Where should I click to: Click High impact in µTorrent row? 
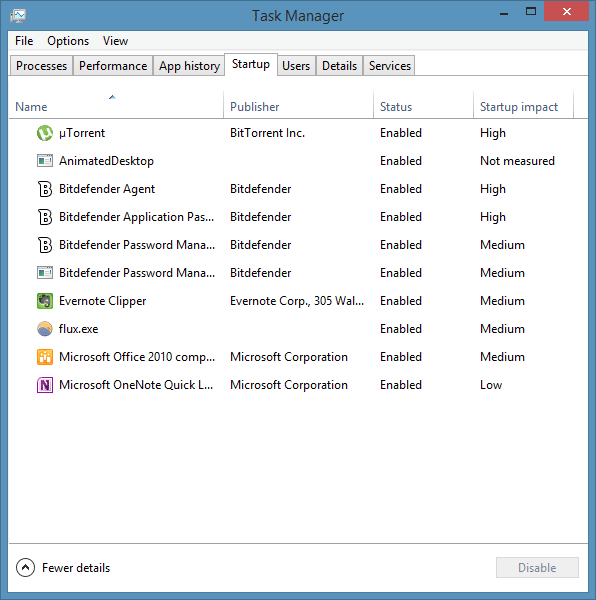coord(493,133)
